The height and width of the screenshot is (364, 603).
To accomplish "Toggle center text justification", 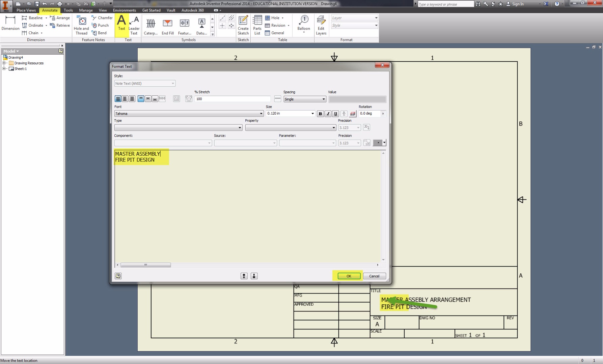I will (x=125, y=99).
